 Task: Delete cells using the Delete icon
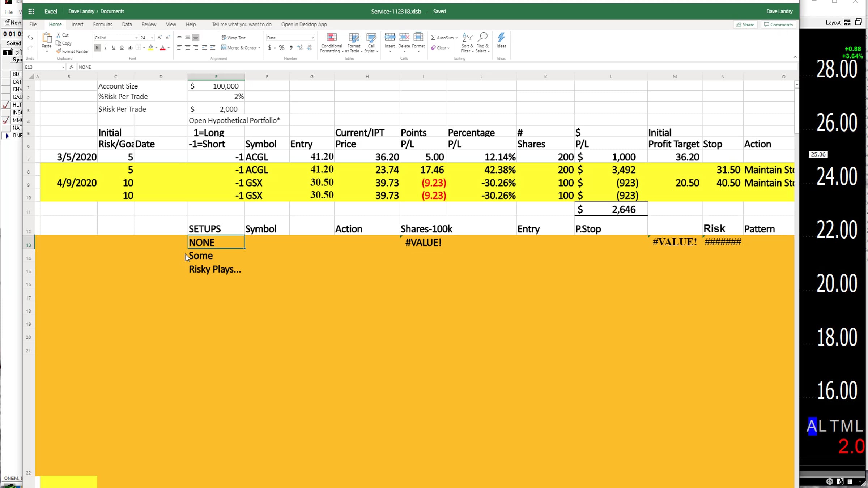click(404, 38)
